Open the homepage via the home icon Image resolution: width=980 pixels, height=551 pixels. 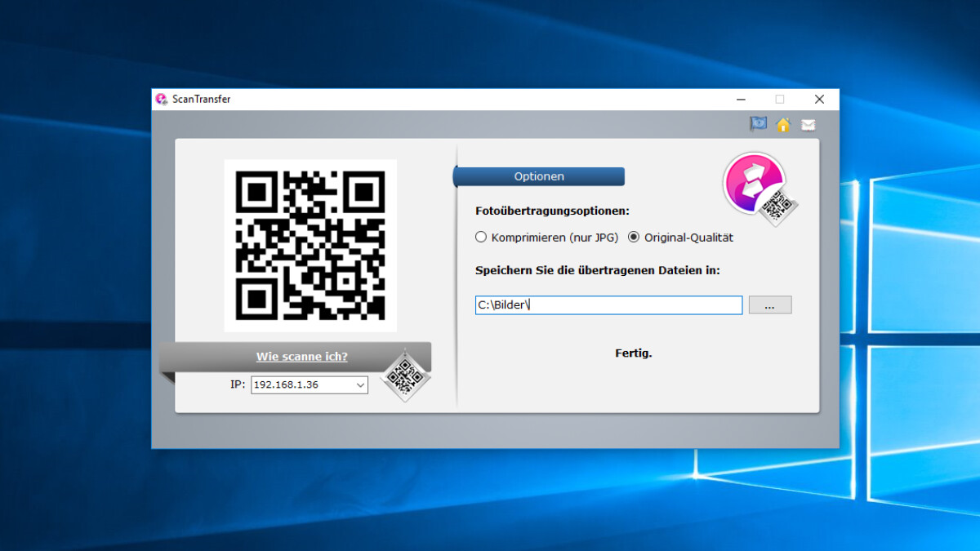[x=783, y=124]
